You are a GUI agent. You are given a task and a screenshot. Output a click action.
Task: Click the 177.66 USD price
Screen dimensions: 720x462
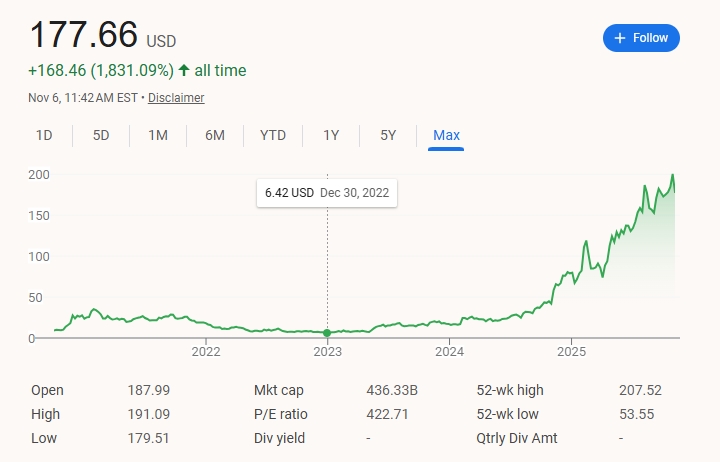pos(84,35)
